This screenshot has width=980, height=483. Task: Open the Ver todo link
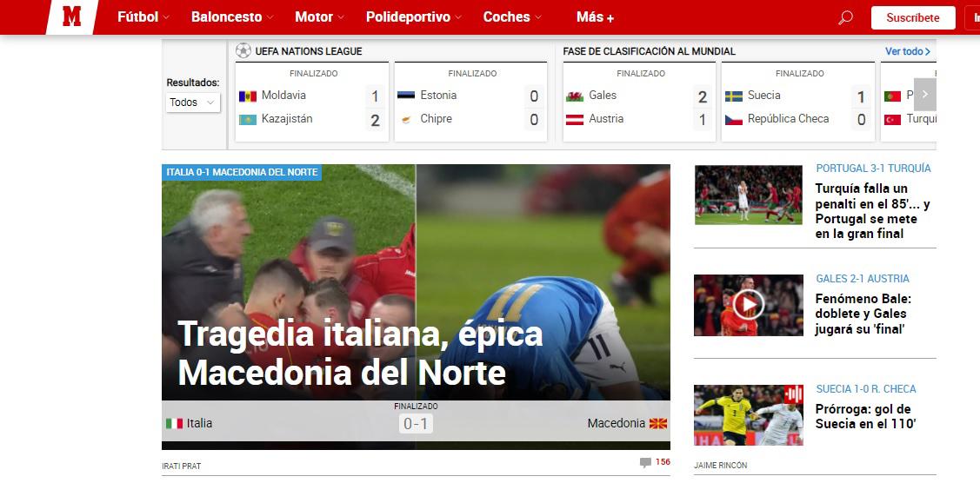click(908, 51)
